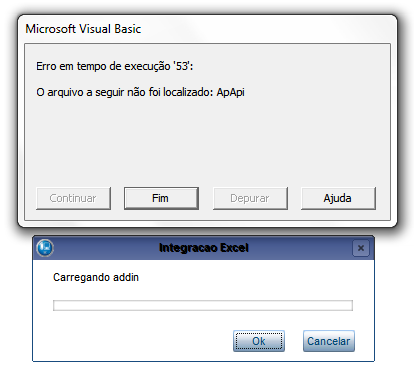Click the Microsoft Visual Basic title text
414x381 pixels.
(x=83, y=29)
